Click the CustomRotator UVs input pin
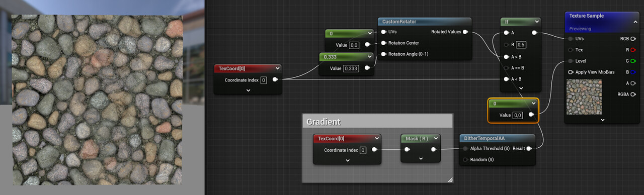This screenshot has height=195, width=644. pos(384,32)
